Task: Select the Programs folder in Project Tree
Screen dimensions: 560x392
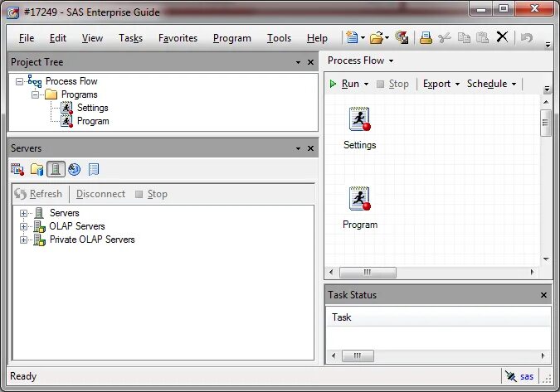Action: point(80,94)
